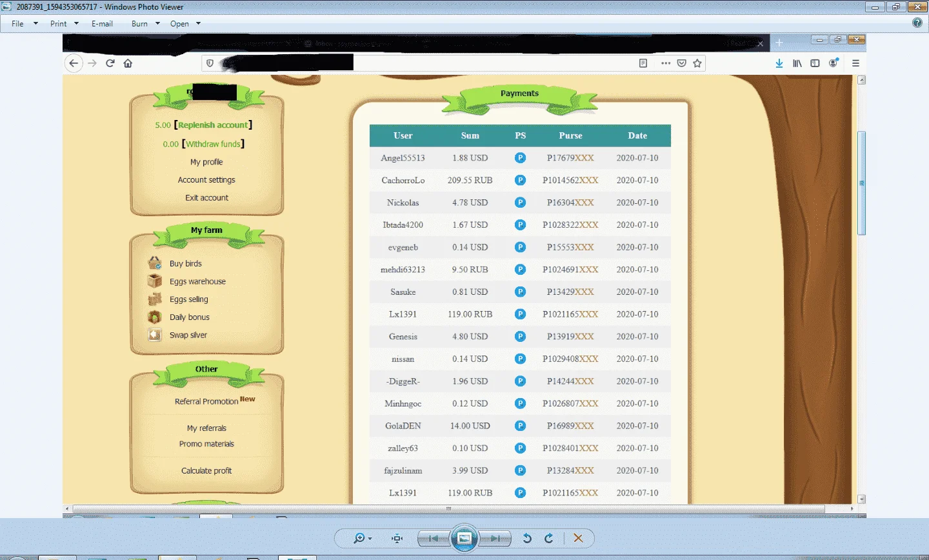The height and width of the screenshot is (560, 929).
Task: Expand the Burn dropdown arrow
Action: click(157, 24)
